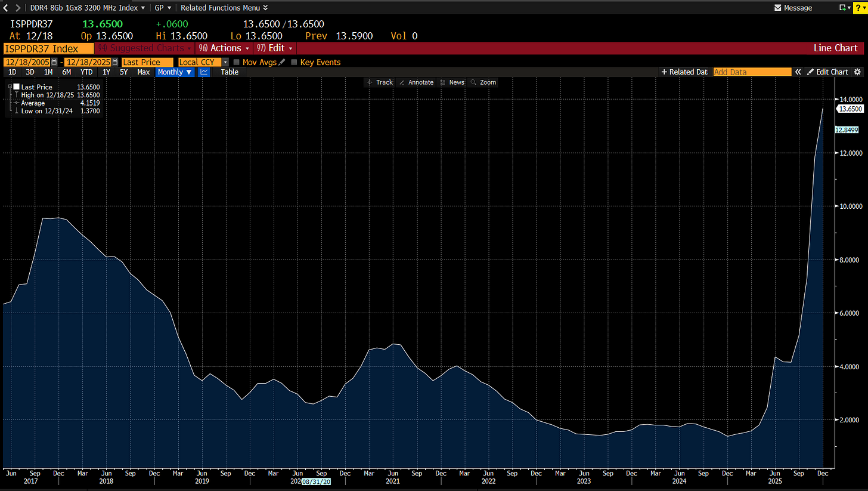Click the Edit Chart button
868x491 pixels.
coord(827,72)
